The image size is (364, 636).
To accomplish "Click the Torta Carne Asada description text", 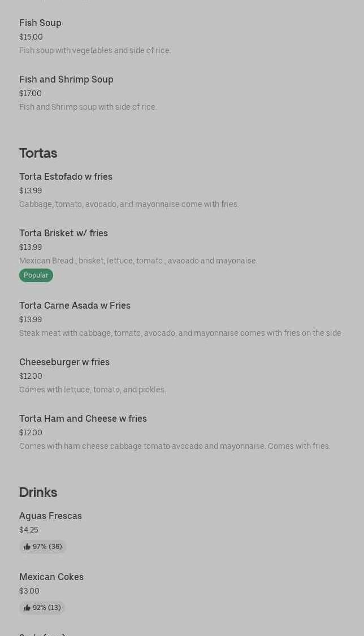I will click(x=180, y=333).
